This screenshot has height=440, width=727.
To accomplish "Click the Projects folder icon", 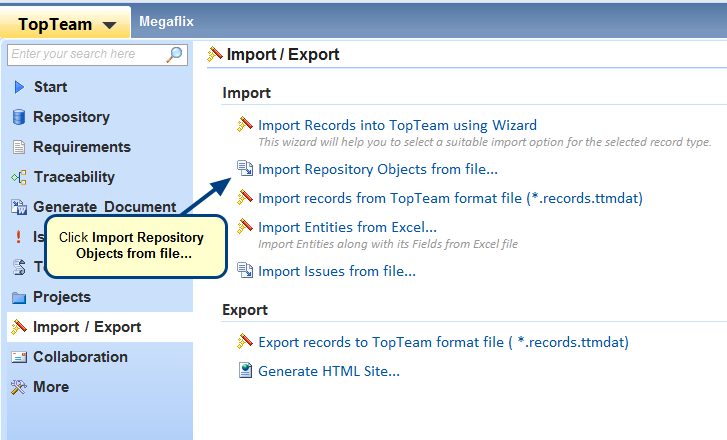I will [x=19, y=297].
